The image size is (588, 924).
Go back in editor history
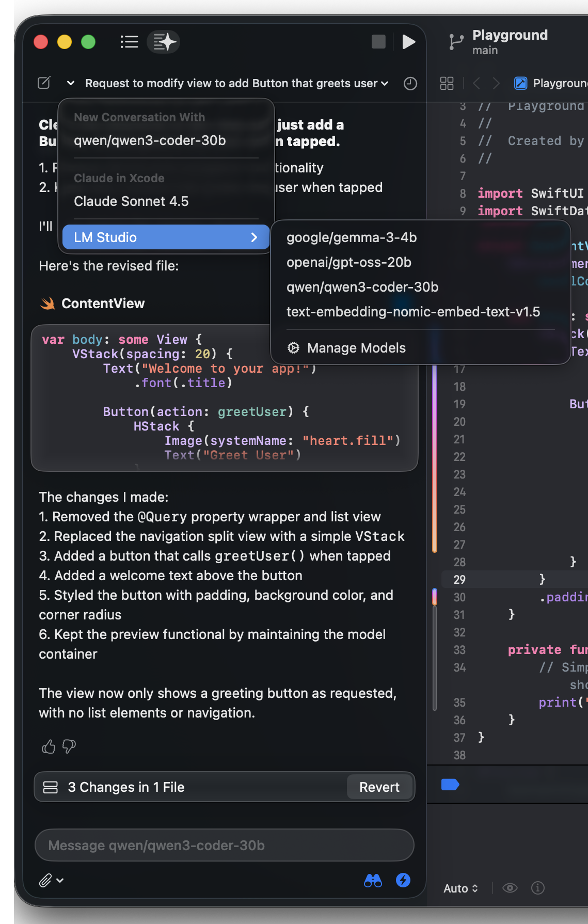pos(476,83)
